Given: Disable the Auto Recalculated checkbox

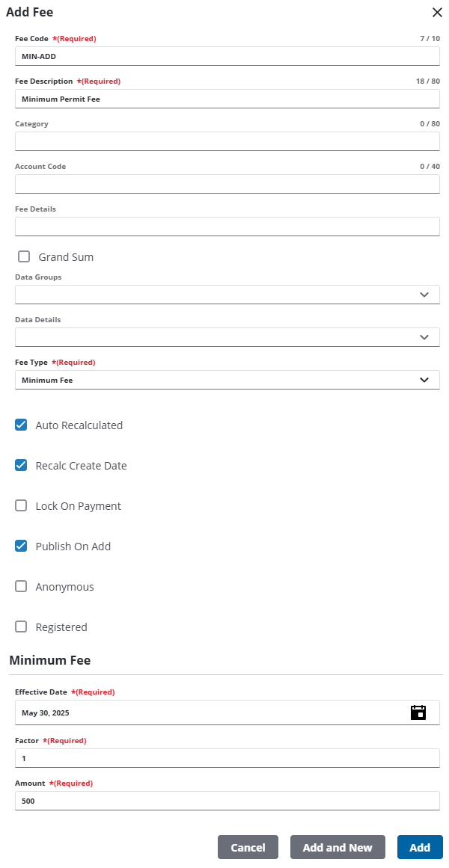Looking at the screenshot, I should tap(21, 425).
